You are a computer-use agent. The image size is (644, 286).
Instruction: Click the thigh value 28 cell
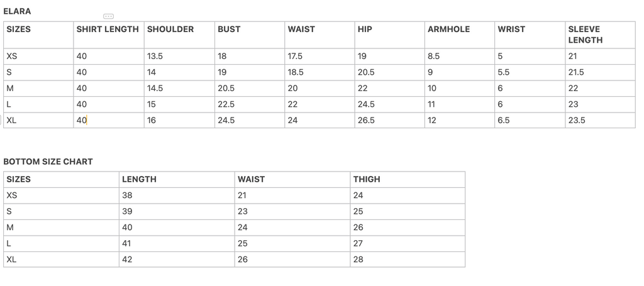[408, 260]
